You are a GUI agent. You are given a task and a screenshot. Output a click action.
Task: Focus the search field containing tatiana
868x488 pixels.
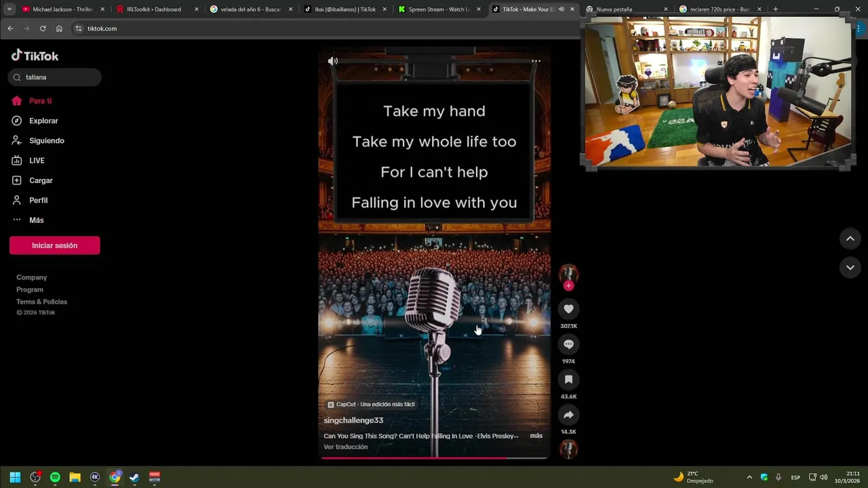pos(55,77)
